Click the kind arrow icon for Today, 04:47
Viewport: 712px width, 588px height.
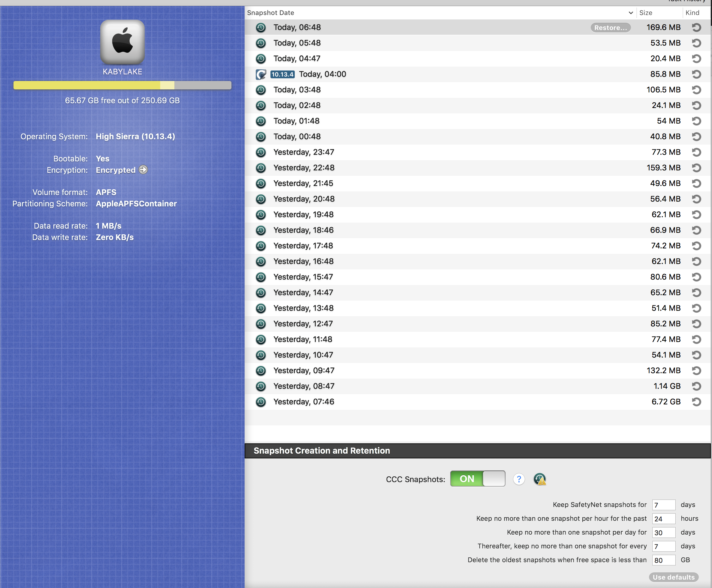coord(696,58)
